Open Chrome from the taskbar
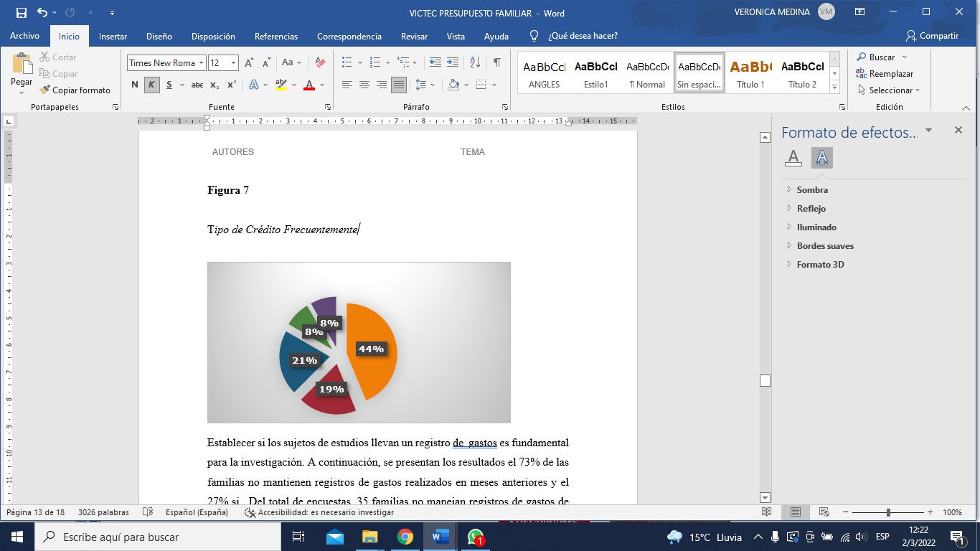The width and height of the screenshot is (980, 551). [405, 537]
